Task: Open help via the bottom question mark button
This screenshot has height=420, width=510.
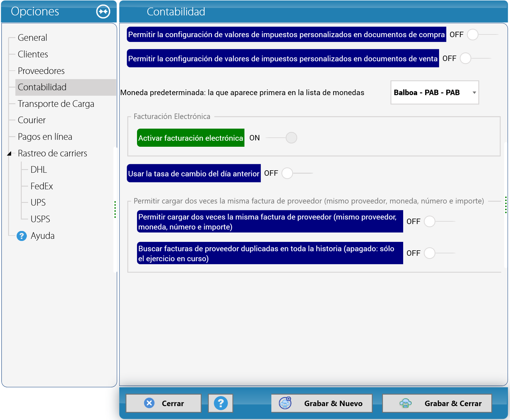Action: coord(221,403)
